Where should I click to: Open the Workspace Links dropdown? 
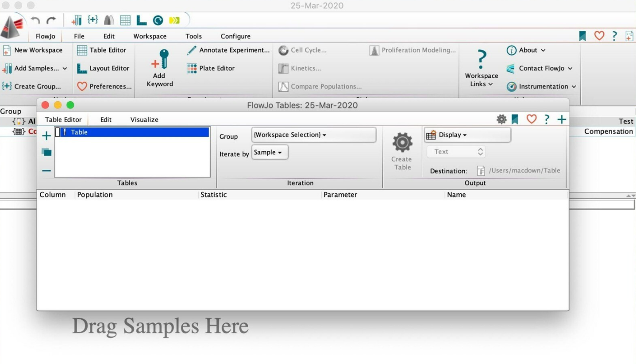[481, 69]
